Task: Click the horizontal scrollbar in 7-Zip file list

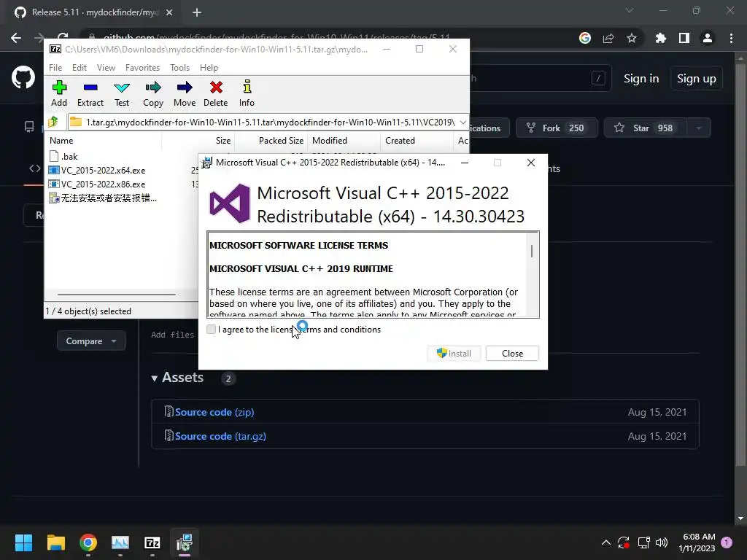Action: pos(117,295)
